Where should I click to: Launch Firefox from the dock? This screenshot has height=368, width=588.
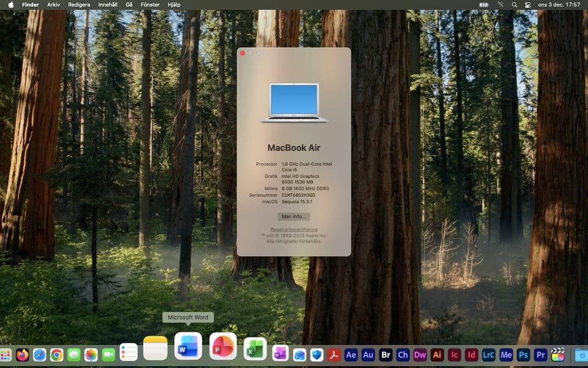tap(23, 355)
